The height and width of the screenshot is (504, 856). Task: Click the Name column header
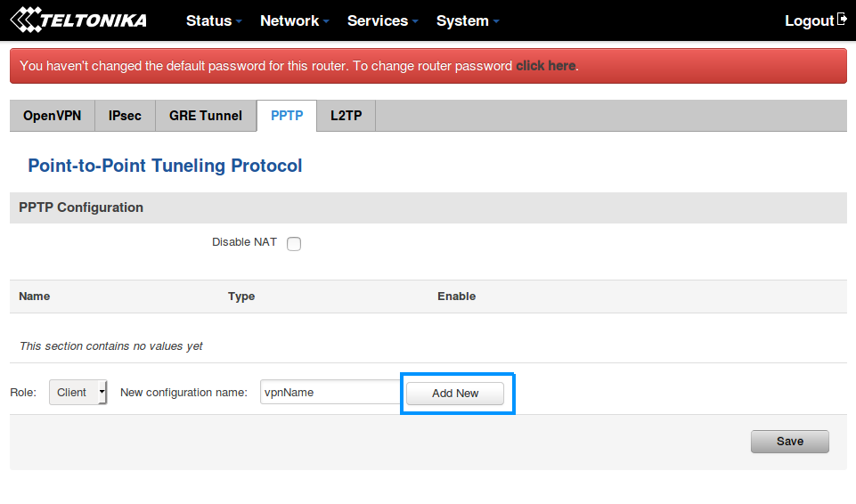(x=35, y=297)
